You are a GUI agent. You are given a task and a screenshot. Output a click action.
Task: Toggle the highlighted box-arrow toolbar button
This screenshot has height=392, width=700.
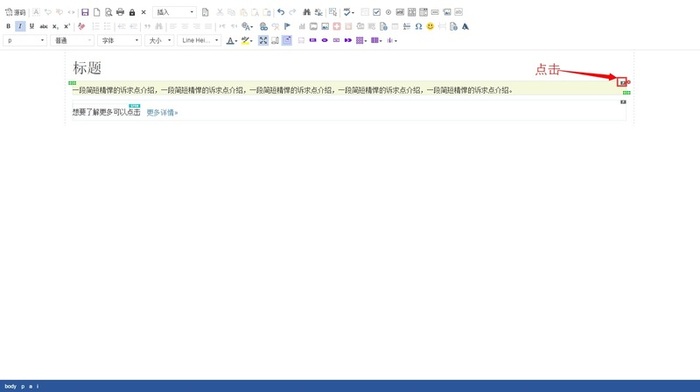point(287,40)
